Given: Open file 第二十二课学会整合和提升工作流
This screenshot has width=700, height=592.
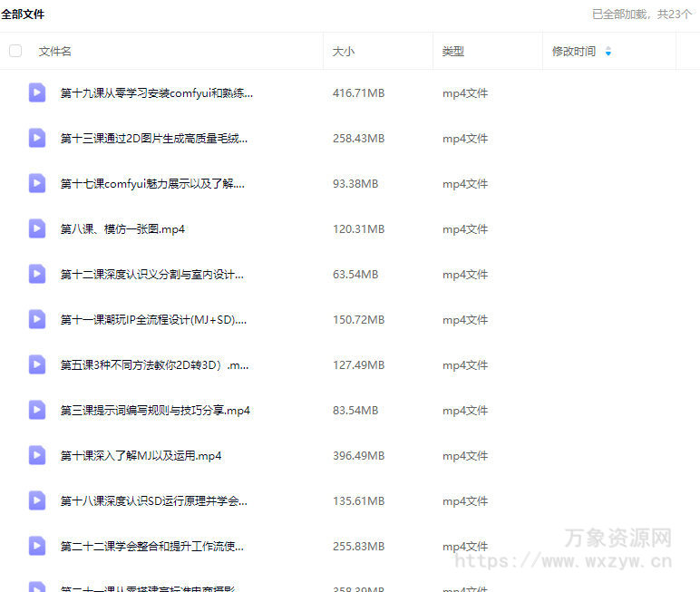Looking at the screenshot, I should (152, 547).
